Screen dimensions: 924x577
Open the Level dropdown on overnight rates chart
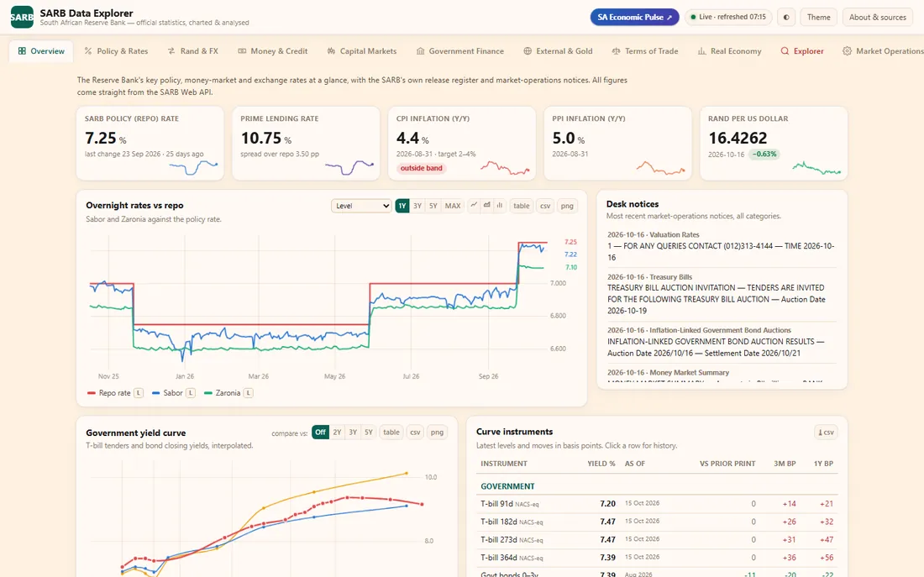pos(361,206)
